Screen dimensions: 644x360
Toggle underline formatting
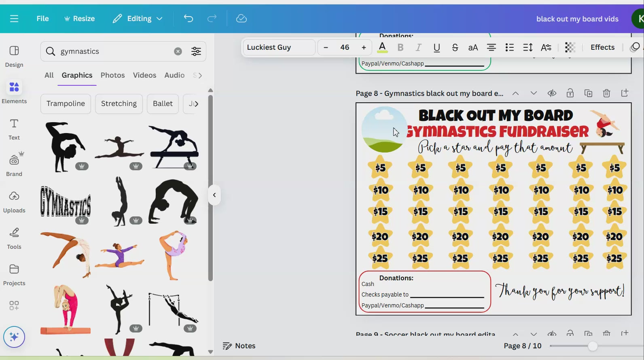(436, 47)
